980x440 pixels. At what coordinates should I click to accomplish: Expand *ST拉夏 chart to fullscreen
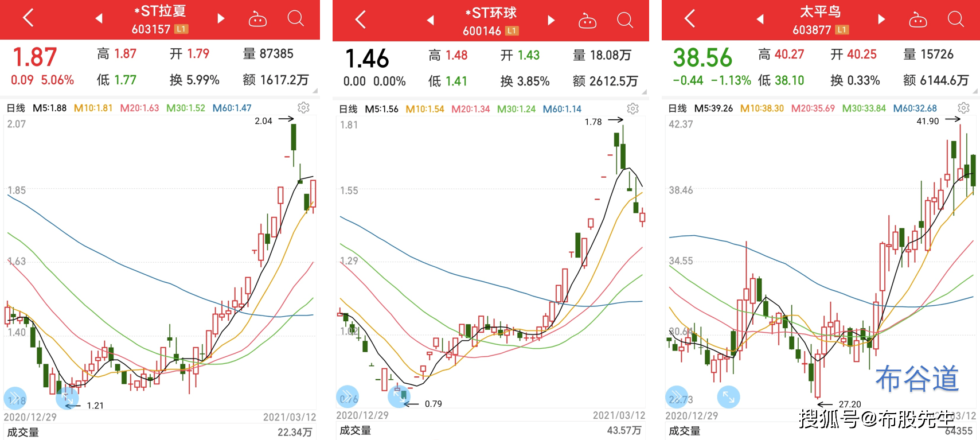[x=67, y=397]
